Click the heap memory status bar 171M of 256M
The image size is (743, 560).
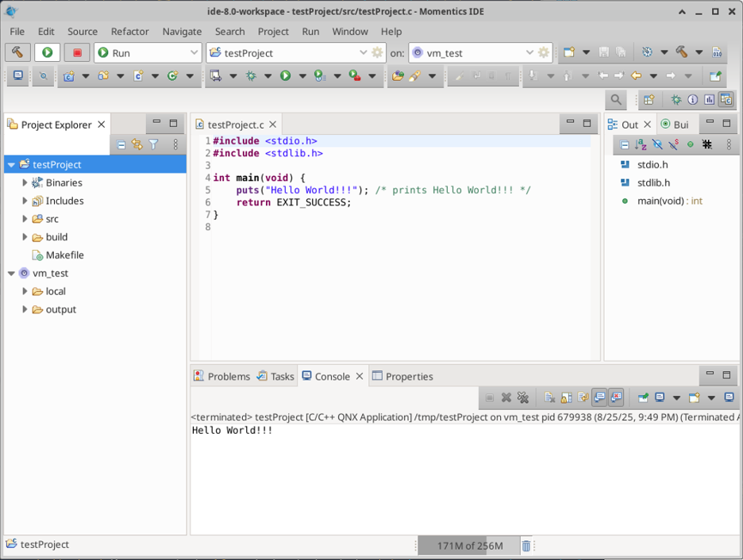point(469,546)
